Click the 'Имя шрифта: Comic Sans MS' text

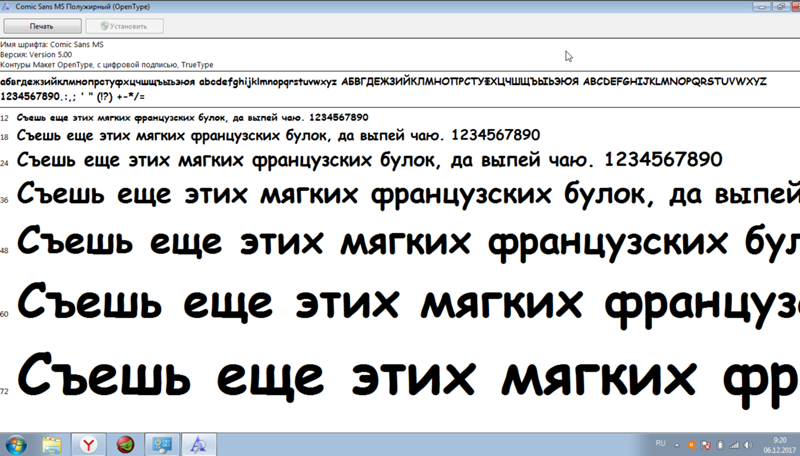click(x=52, y=44)
